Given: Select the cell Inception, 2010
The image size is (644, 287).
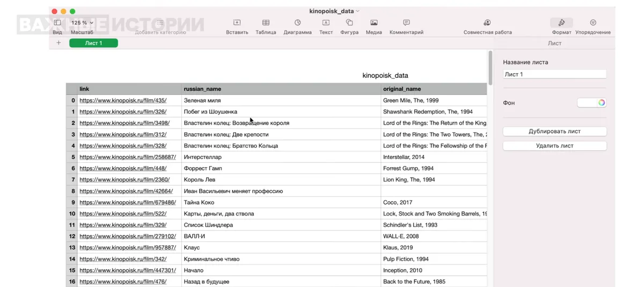Looking at the screenshot, I should [434, 270].
